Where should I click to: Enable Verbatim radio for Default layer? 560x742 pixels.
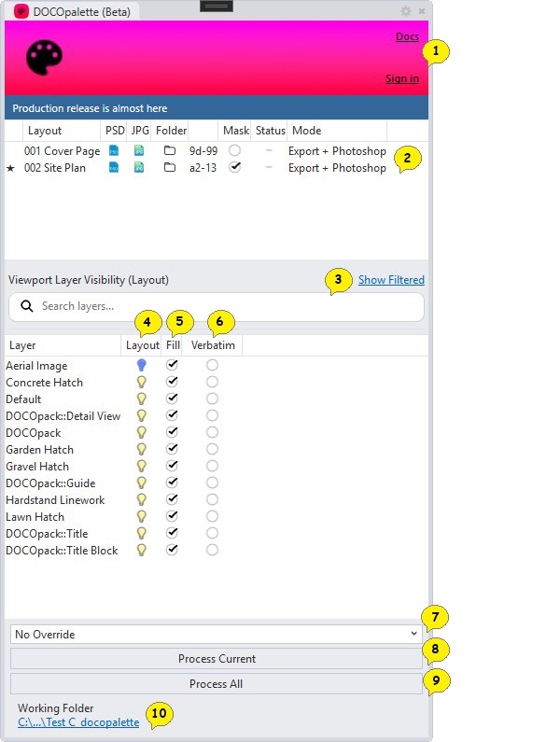coord(212,399)
